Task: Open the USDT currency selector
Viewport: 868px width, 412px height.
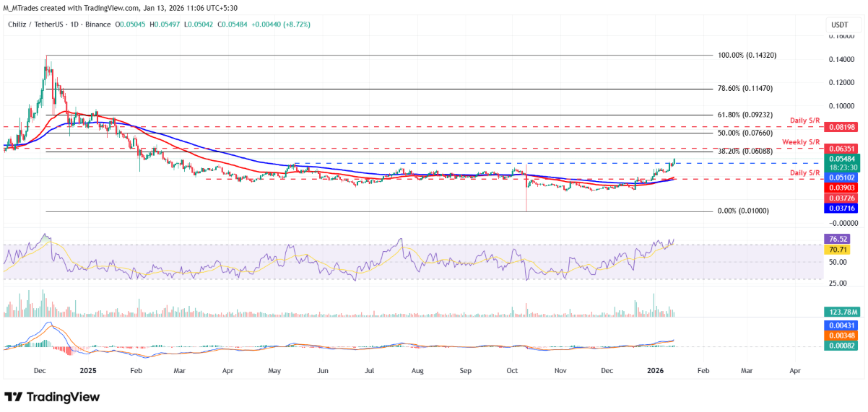Action: [840, 25]
